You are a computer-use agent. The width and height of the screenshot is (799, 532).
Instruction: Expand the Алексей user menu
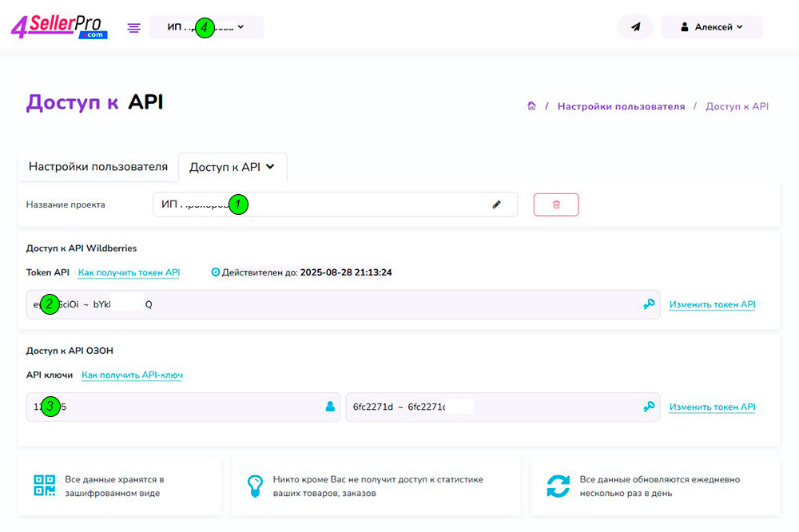711,26
